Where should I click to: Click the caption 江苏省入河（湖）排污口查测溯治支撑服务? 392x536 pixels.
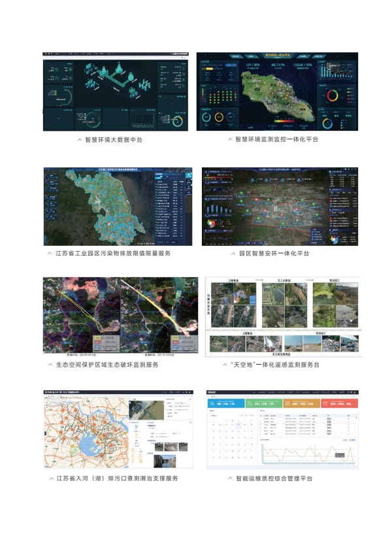117,478
